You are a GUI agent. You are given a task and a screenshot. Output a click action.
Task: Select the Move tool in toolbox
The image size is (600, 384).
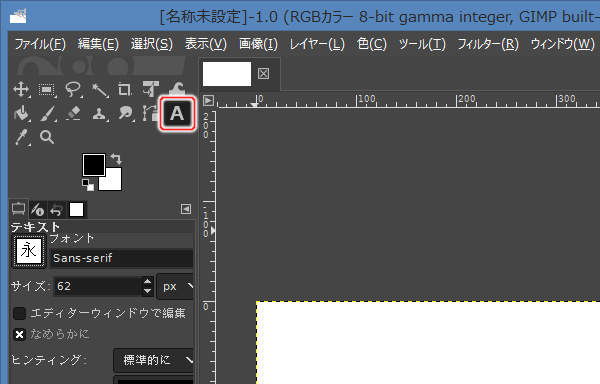pos(21,90)
